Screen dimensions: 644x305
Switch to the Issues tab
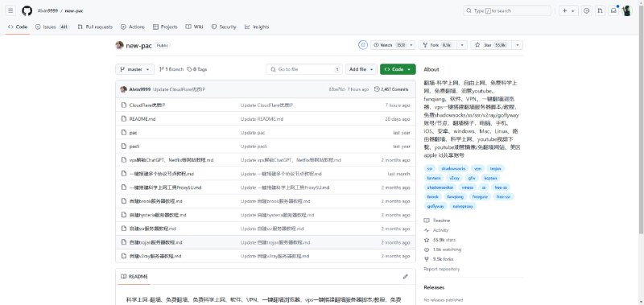52,27
